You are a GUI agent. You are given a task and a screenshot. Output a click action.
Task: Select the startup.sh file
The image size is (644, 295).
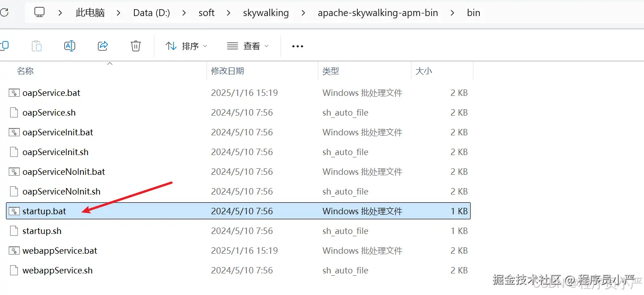(x=42, y=231)
